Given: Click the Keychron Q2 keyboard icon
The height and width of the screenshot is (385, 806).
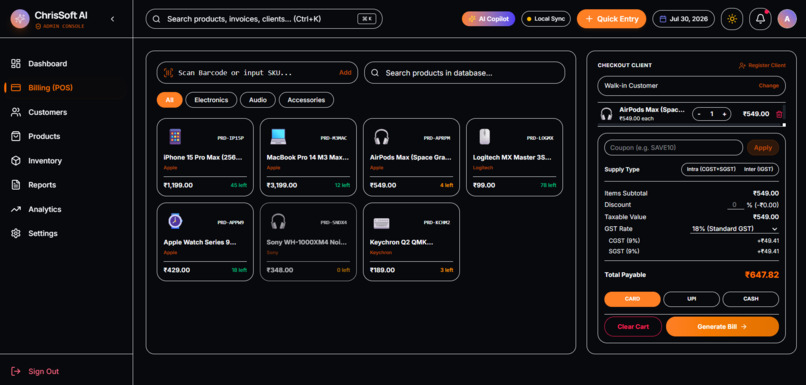Looking at the screenshot, I should (x=381, y=223).
